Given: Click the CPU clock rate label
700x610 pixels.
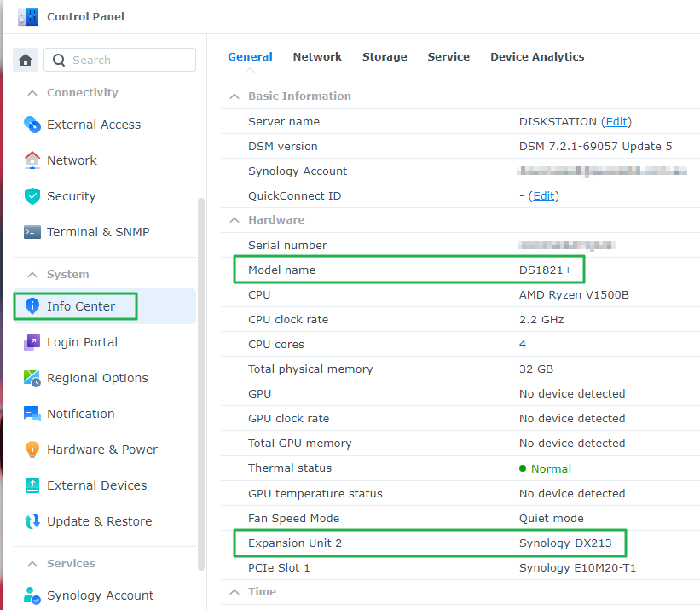Looking at the screenshot, I should click(x=288, y=320).
